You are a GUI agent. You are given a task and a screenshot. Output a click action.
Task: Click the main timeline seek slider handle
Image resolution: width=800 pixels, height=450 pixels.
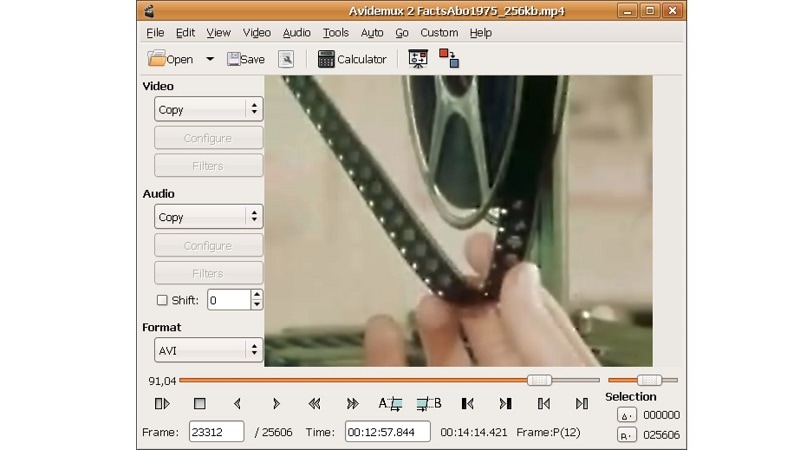539,380
